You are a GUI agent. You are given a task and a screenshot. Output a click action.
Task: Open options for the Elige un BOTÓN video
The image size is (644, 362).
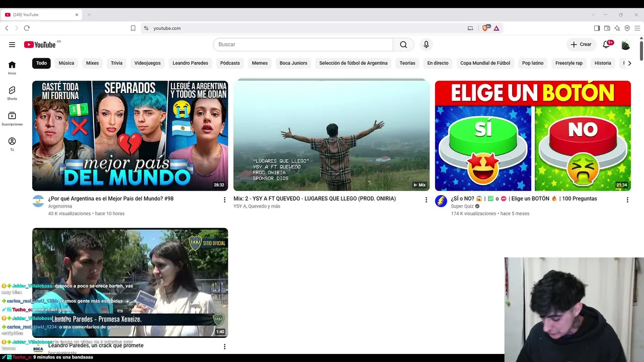(627, 200)
